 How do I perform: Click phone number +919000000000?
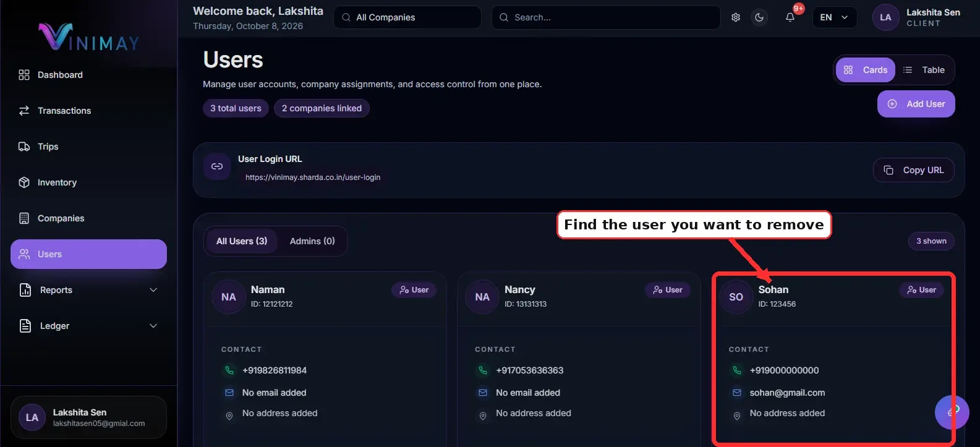click(x=784, y=370)
